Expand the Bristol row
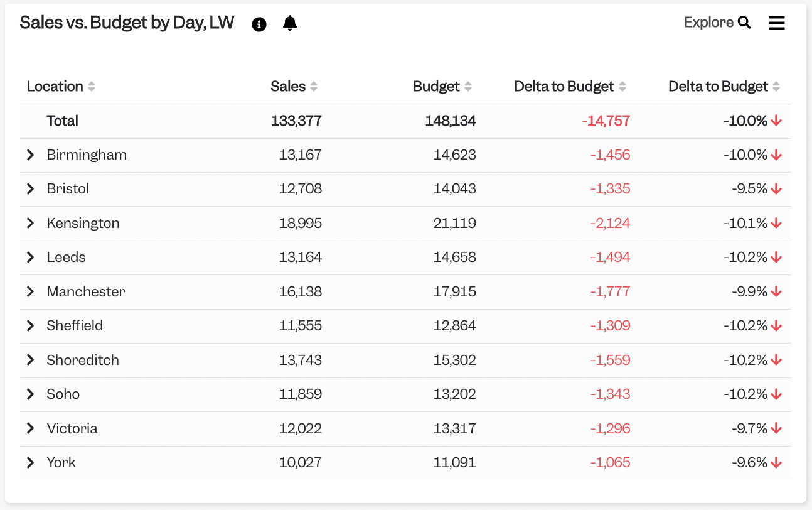The height and width of the screenshot is (510, 812). [30, 189]
